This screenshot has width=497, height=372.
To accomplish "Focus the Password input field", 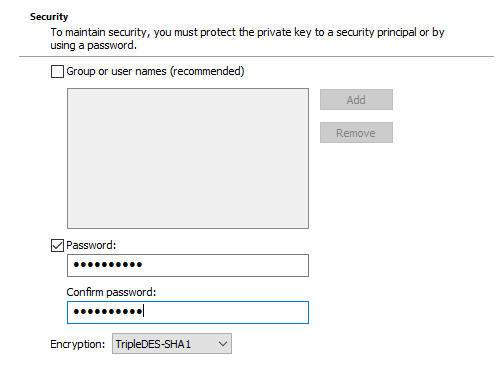I will click(x=188, y=265).
